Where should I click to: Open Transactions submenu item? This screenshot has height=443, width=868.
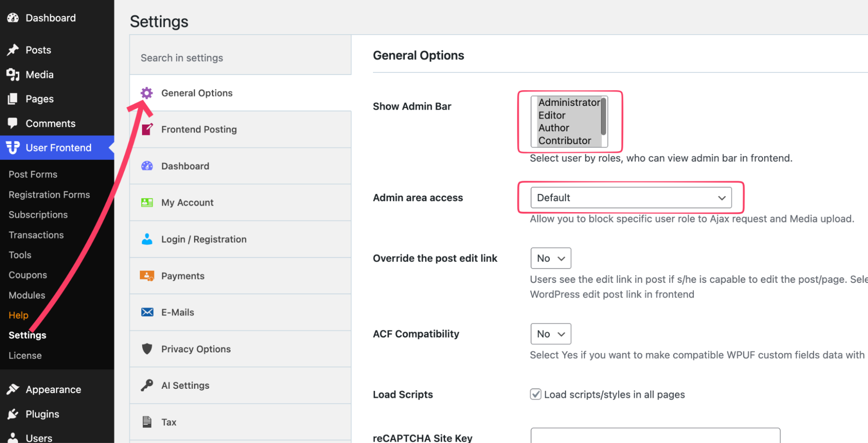(36, 235)
